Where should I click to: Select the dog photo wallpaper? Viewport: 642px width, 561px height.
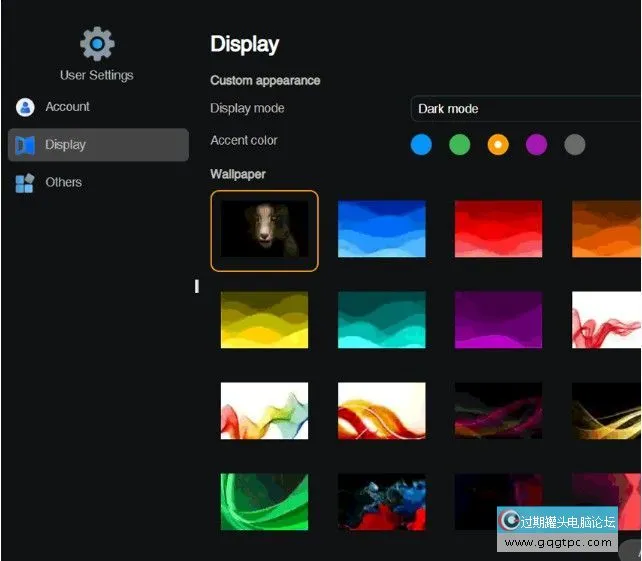[264, 230]
